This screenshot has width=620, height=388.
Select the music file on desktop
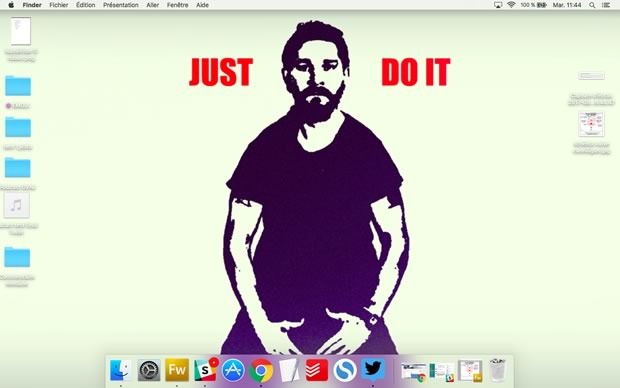coord(17,206)
